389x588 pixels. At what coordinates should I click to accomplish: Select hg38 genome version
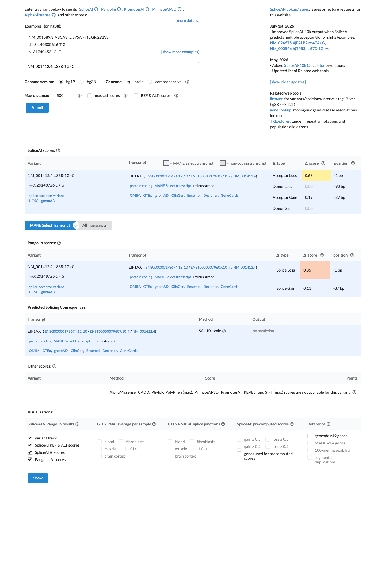[x=82, y=82]
